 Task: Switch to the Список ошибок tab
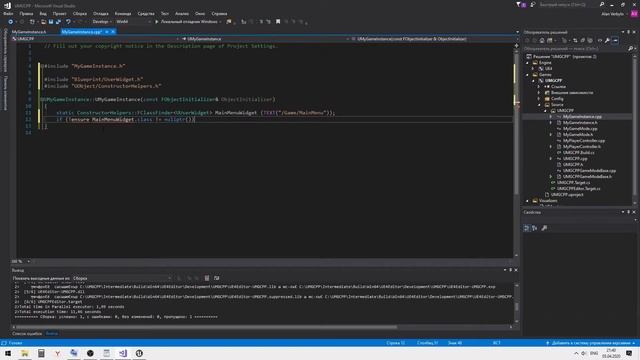point(27,333)
